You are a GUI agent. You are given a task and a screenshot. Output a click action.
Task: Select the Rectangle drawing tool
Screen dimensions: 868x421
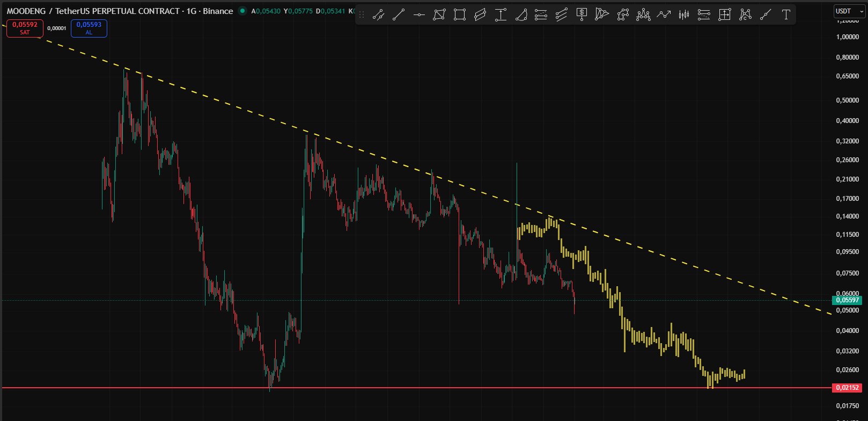460,15
